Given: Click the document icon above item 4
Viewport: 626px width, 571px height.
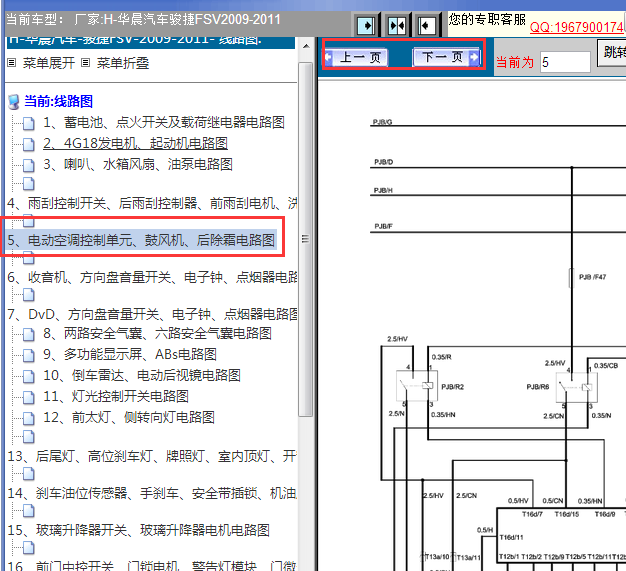Looking at the screenshot, I should pos(29,184).
